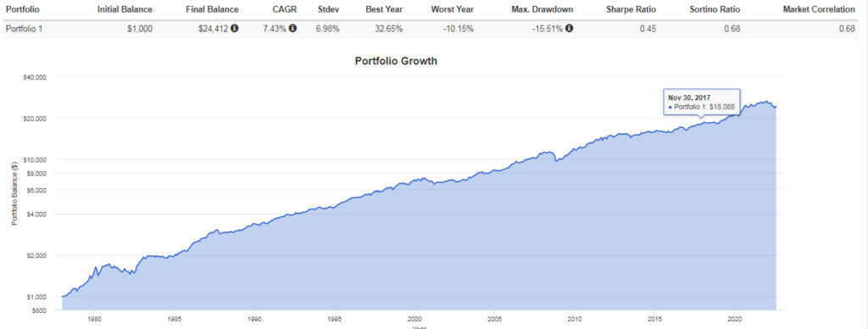Click the 2020 label on the year axis
Viewport: 868px width, 329px height.
(x=734, y=319)
